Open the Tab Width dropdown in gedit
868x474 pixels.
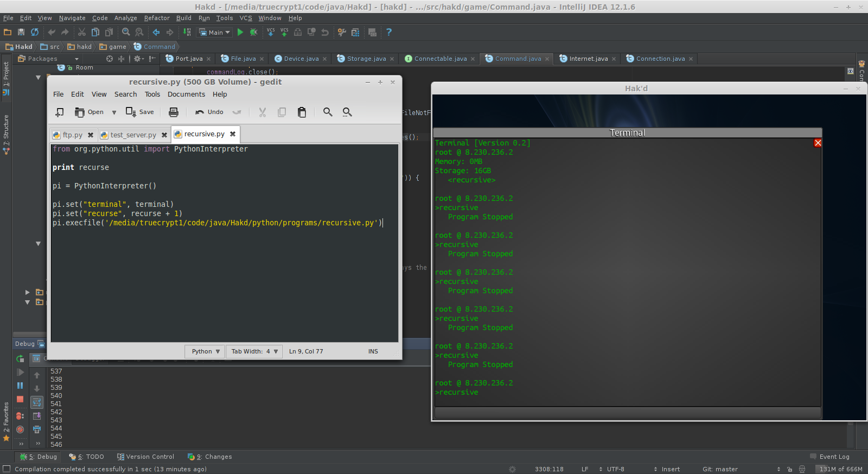254,351
